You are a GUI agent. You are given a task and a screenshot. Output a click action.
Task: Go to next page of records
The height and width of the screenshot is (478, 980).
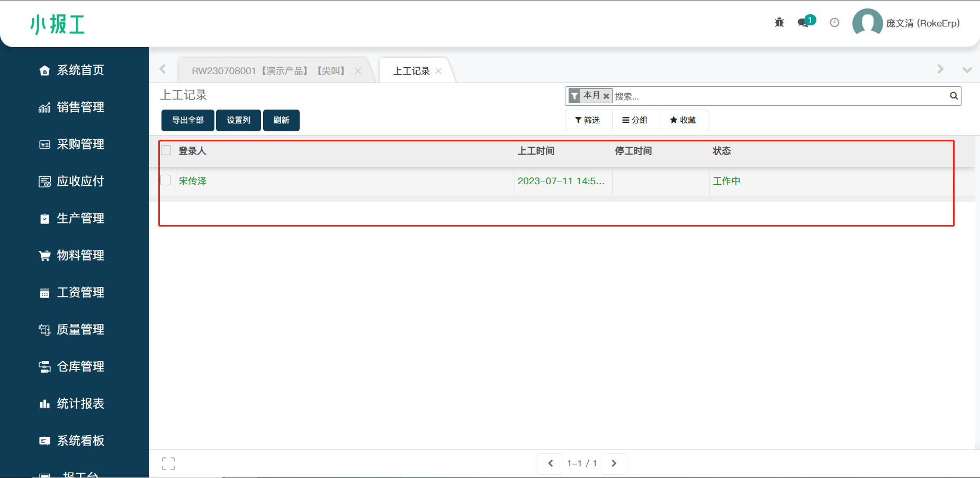coord(614,464)
